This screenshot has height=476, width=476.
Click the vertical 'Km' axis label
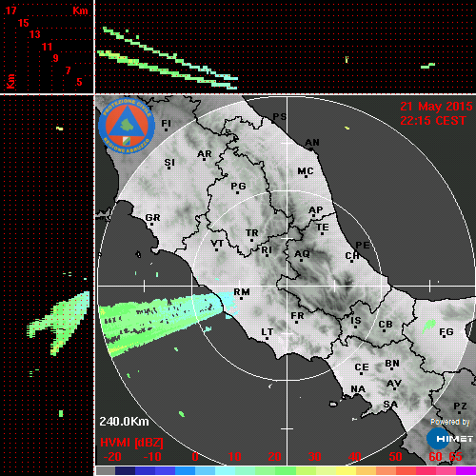tap(10, 81)
